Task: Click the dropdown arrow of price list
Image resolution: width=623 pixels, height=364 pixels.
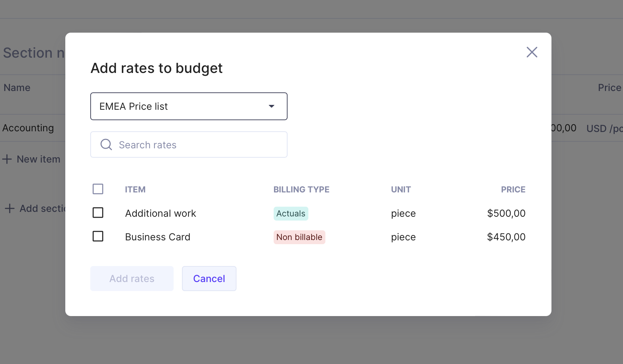Action: pyautogui.click(x=272, y=106)
